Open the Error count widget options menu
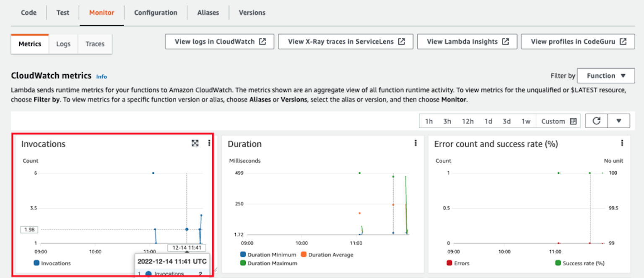This screenshot has width=644, height=278. point(622,143)
